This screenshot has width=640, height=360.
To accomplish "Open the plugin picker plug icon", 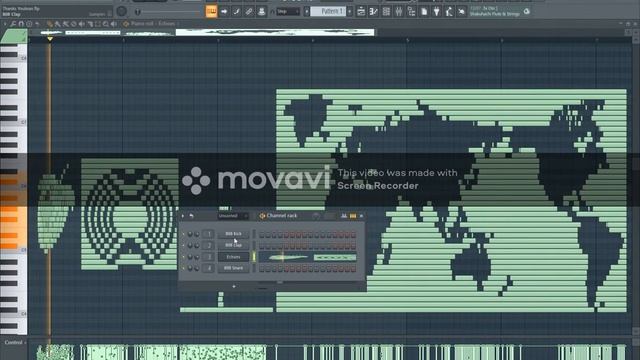I will pyautogui.click(x=436, y=12).
